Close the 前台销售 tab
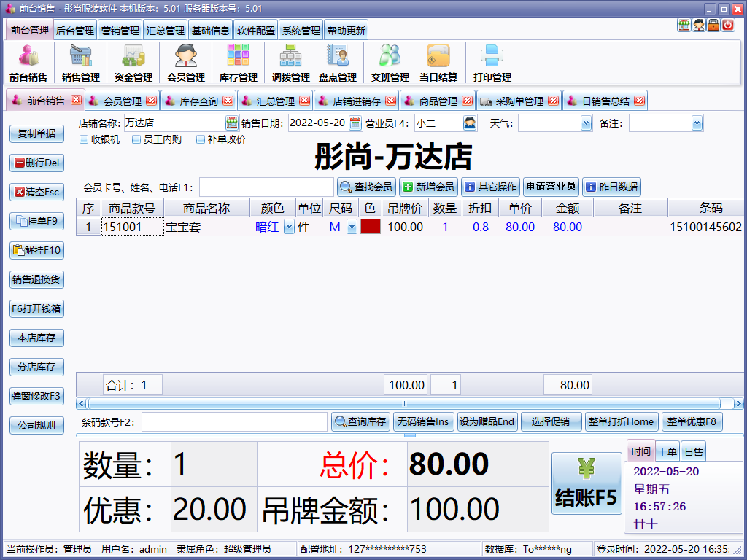Viewport: 747px width, 560px height. pos(76,100)
